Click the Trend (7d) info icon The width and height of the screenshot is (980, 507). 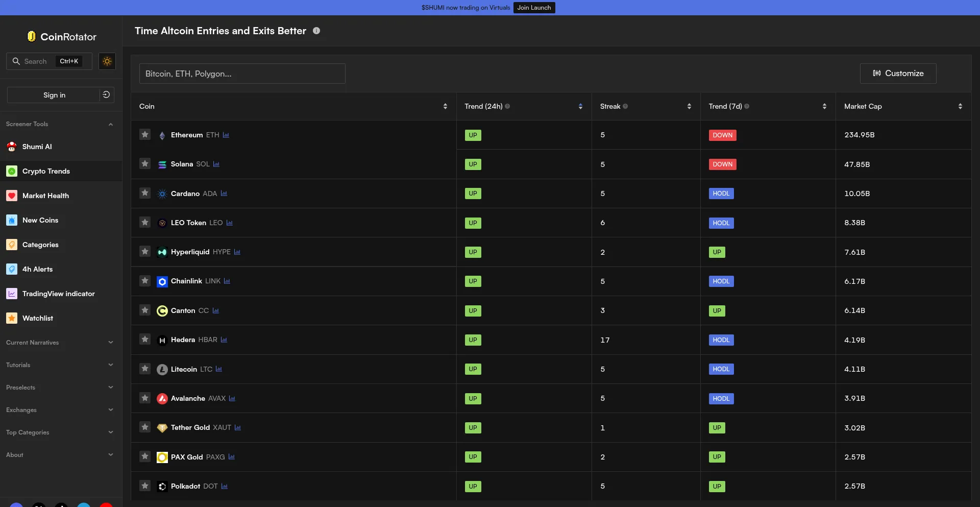tap(747, 106)
